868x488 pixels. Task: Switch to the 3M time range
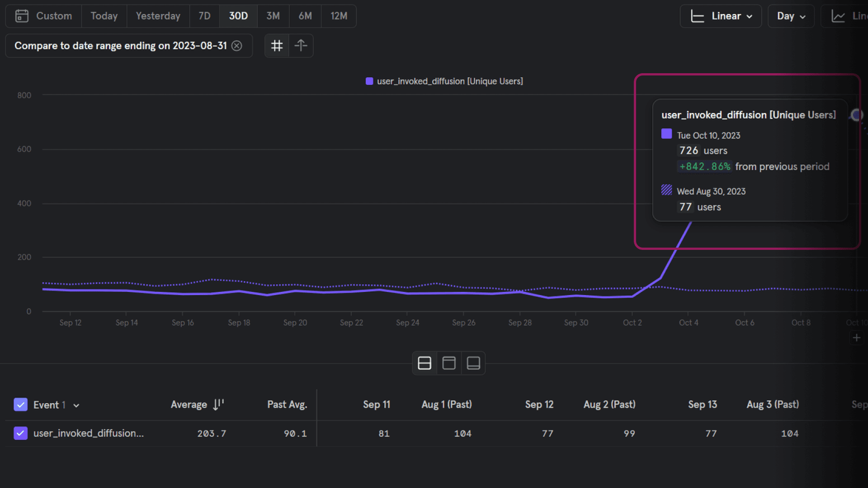tap(273, 16)
